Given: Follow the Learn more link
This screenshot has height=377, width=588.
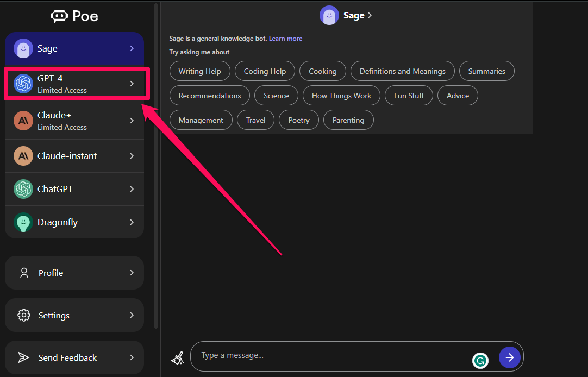Looking at the screenshot, I should [285, 39].
